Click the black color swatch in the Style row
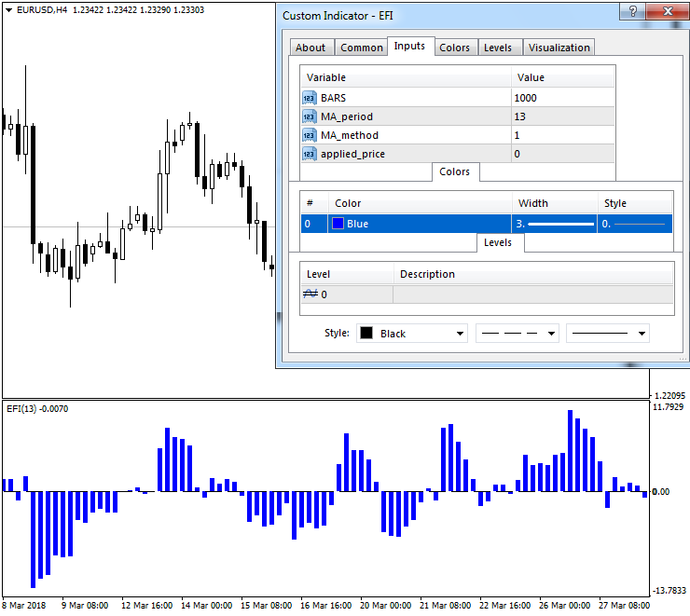This screenshot has width=690, height=616. pyautogui.click(x=366, y=333)
